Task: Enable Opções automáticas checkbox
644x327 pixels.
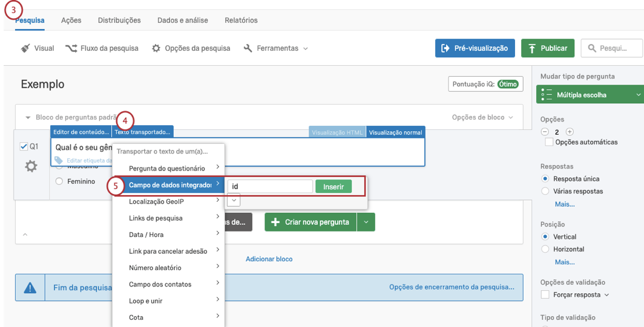Action: [549, 143]
